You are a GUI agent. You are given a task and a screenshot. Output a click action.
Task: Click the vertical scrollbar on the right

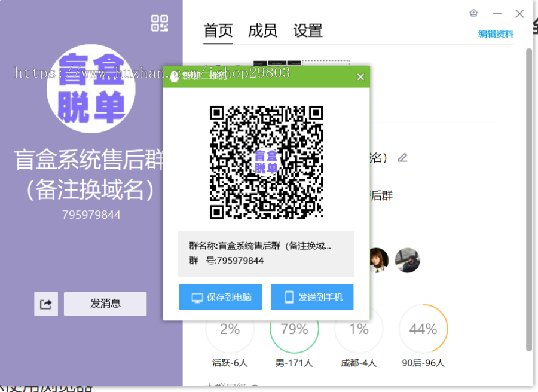(528, 197)
